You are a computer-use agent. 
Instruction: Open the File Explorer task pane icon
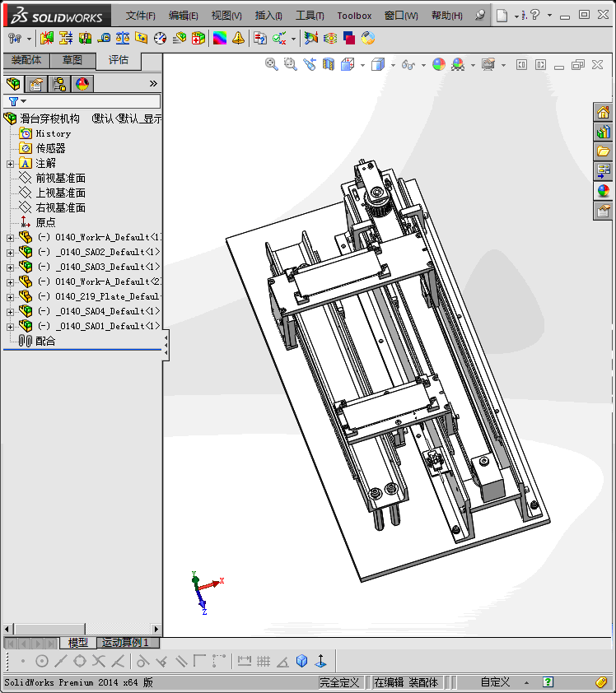[x=603, y=151]
